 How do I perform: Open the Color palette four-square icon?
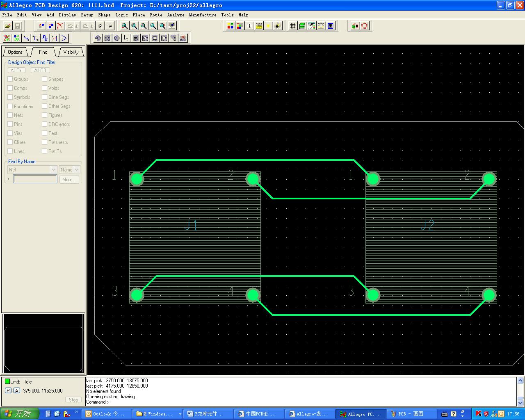coord(231,26)
